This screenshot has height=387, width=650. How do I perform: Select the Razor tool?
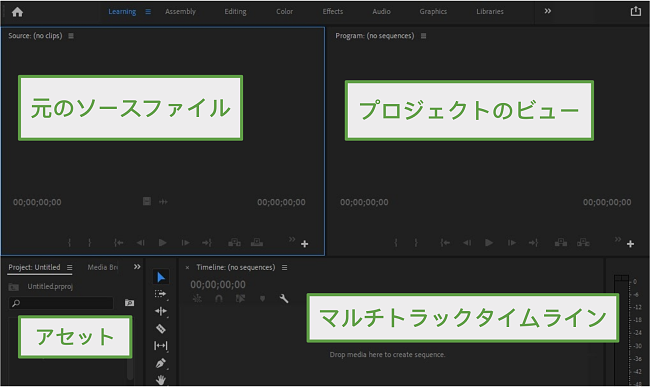click(160, 329)
